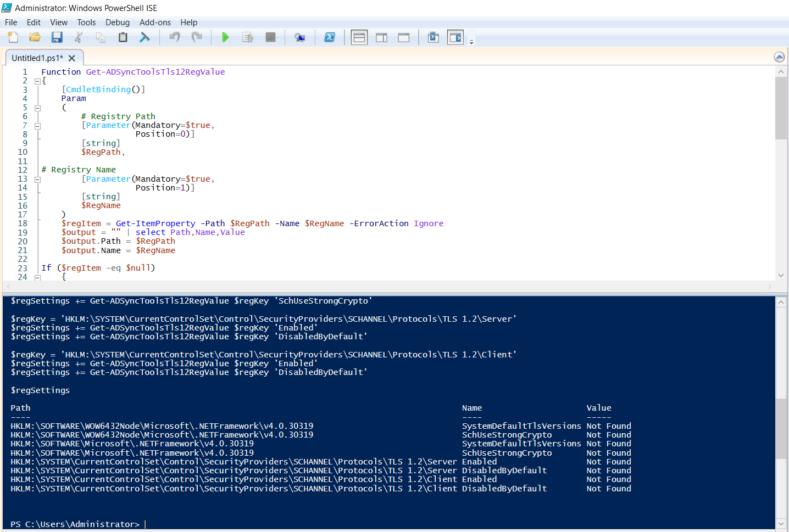Open the Add-ons menu
Screen dimensions: 789x532
point(155,23)
